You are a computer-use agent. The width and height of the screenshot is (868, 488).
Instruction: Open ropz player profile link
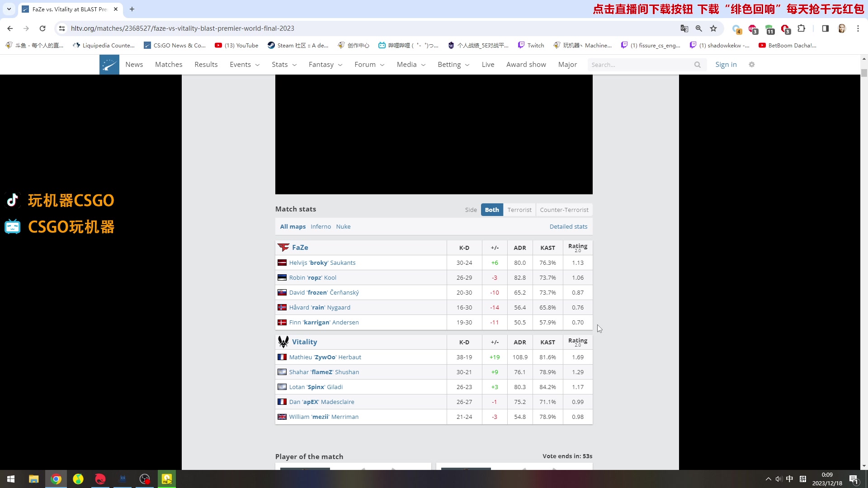coord(313,277)
